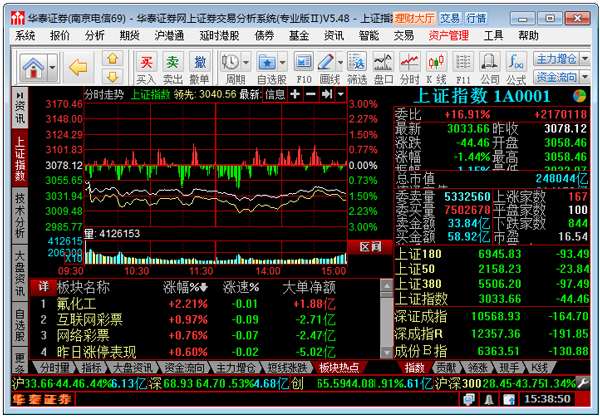This screenshot has height=417, width=600.
Task: Open the 买入 buy tool
Action: [147, 68]
